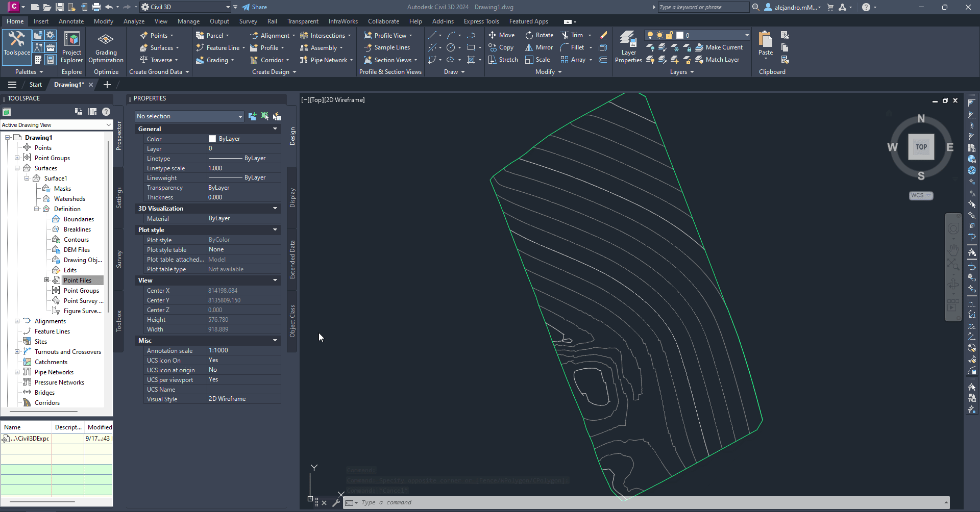Collapse the General section in Properties
Viewport: 980px width, 512px height.
click(x=275, y=129)
